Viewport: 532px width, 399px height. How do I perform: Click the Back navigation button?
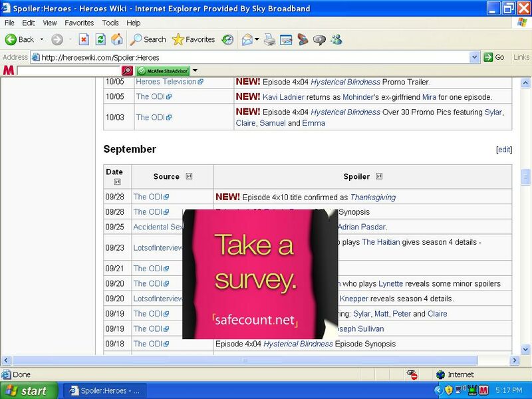tap(19, 40)
